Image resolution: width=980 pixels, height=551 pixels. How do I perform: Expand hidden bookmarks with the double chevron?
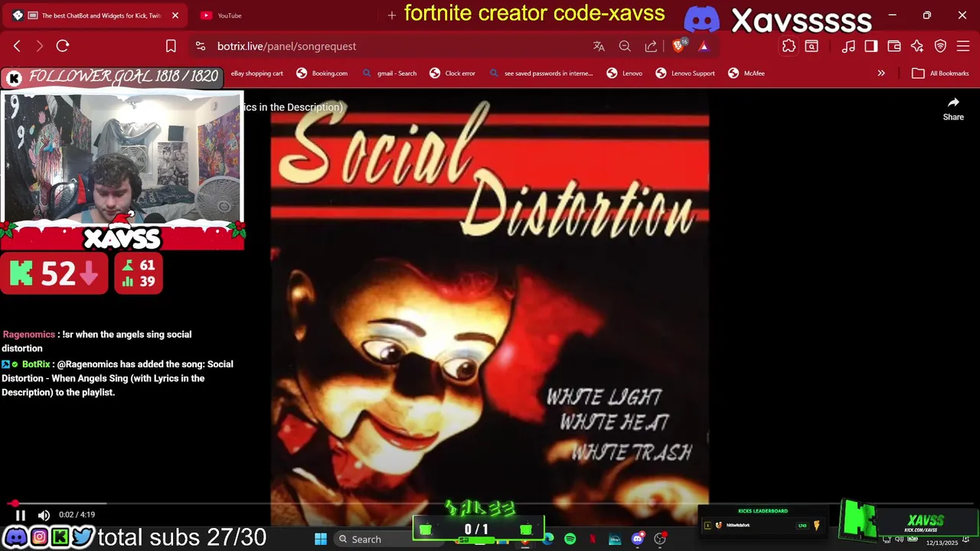881,73
